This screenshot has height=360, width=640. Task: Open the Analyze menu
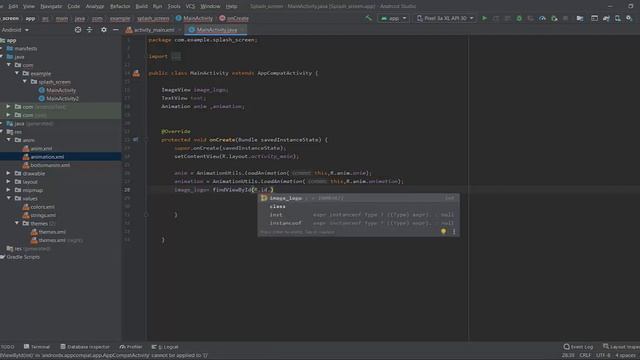click(95, 6)
